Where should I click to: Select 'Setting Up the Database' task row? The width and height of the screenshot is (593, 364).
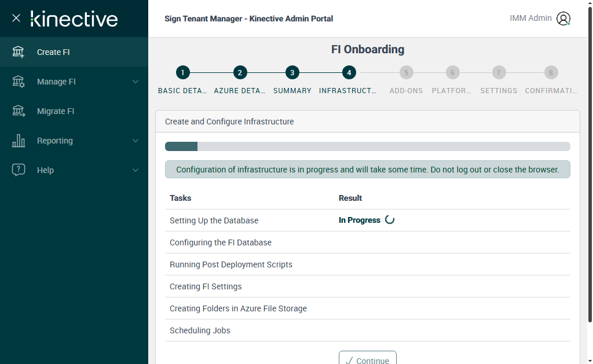368,220
